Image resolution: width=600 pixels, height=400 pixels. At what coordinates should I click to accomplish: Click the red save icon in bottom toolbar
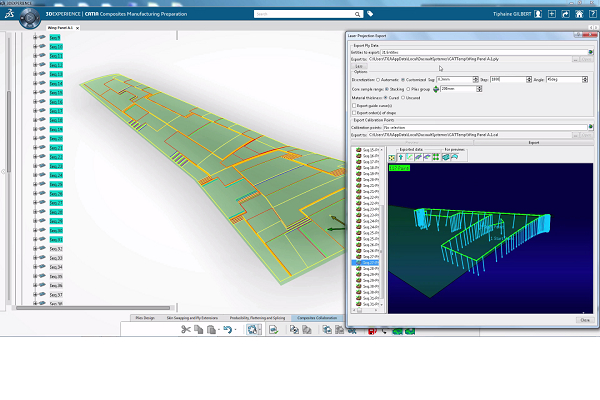pos(372,331)
